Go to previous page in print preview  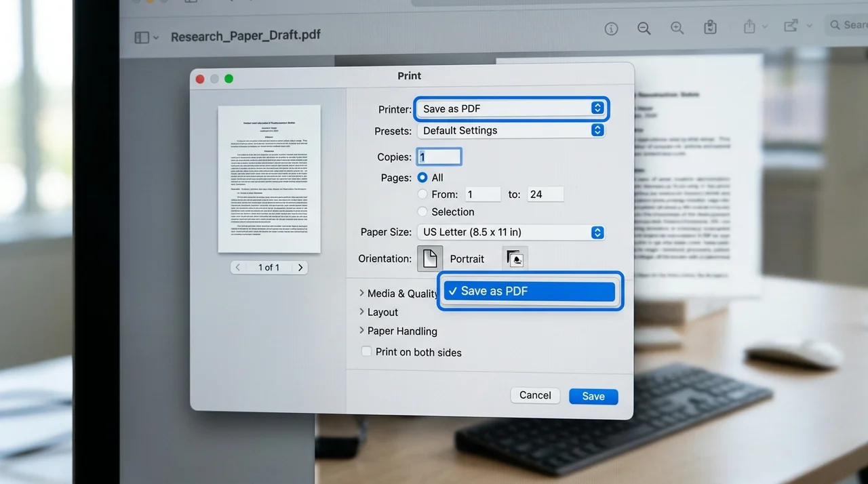pos(237,268)
